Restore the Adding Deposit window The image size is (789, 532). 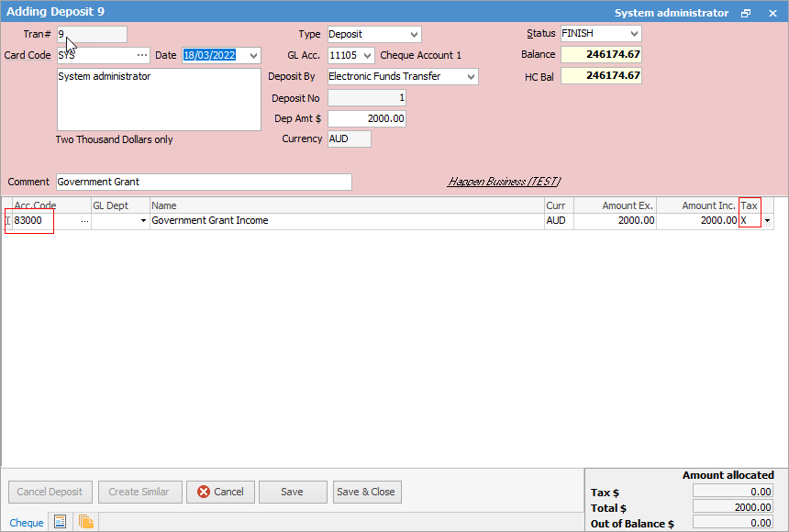click(x=746, y=13)
